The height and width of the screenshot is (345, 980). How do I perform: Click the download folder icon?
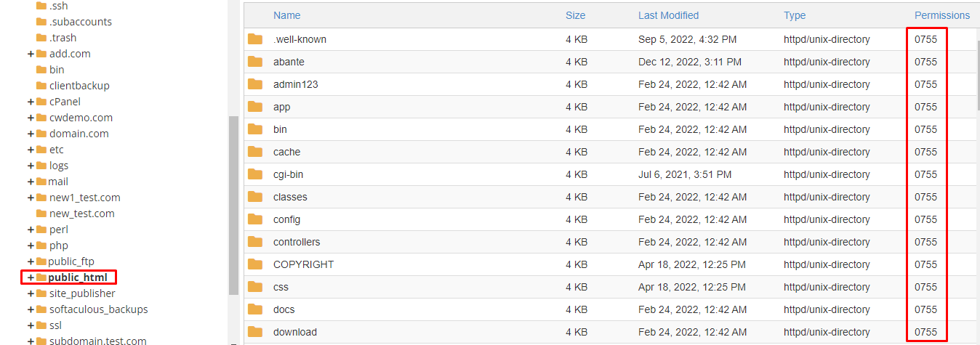pyautogui.click(x=255, y=332)
